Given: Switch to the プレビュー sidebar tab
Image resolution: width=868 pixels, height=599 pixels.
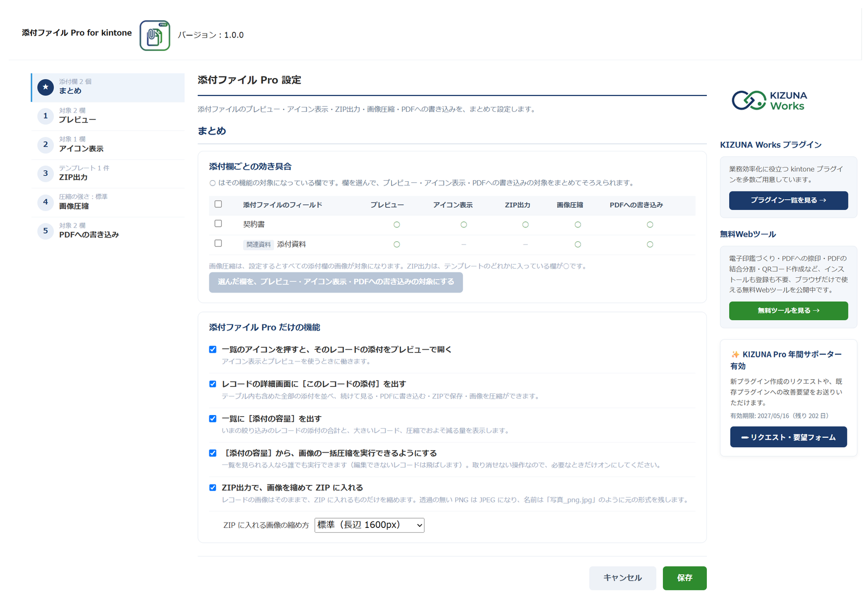Looking at the screenshot, I should (x=108, y=116).
